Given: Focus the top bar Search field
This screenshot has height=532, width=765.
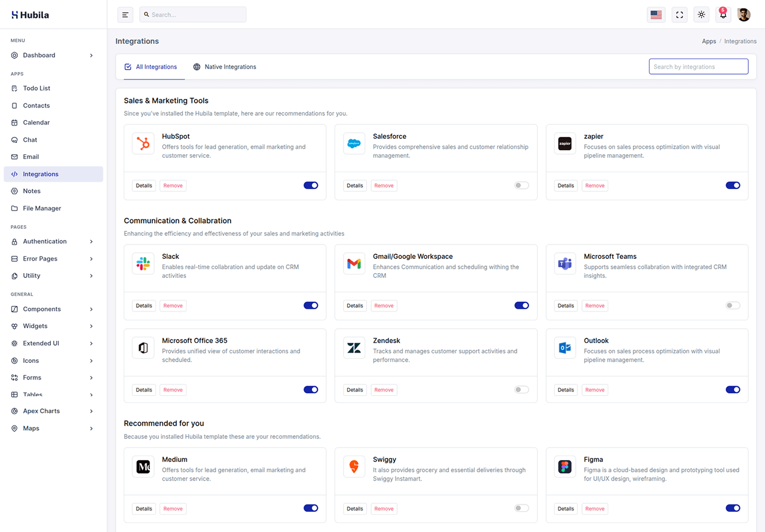Looking at the screenshot, I should [x=193, y=15].
